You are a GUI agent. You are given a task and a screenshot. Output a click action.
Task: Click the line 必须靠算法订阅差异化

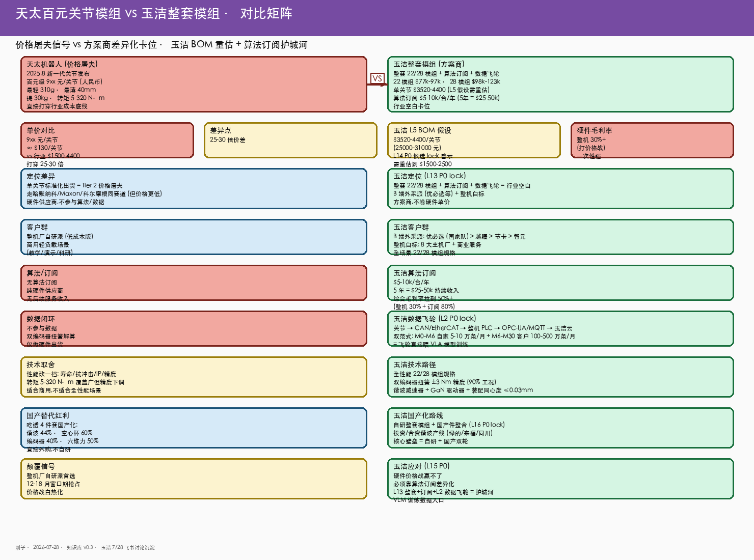424,484
